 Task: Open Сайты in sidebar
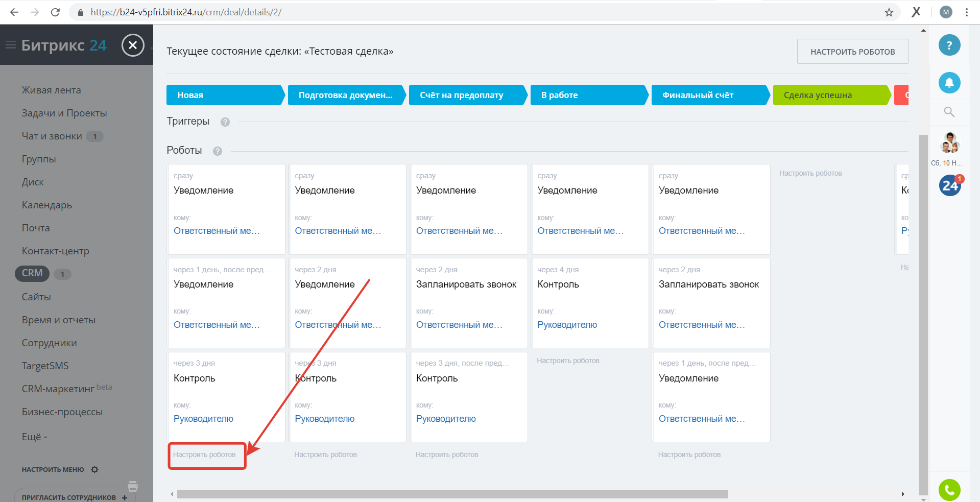36,297
